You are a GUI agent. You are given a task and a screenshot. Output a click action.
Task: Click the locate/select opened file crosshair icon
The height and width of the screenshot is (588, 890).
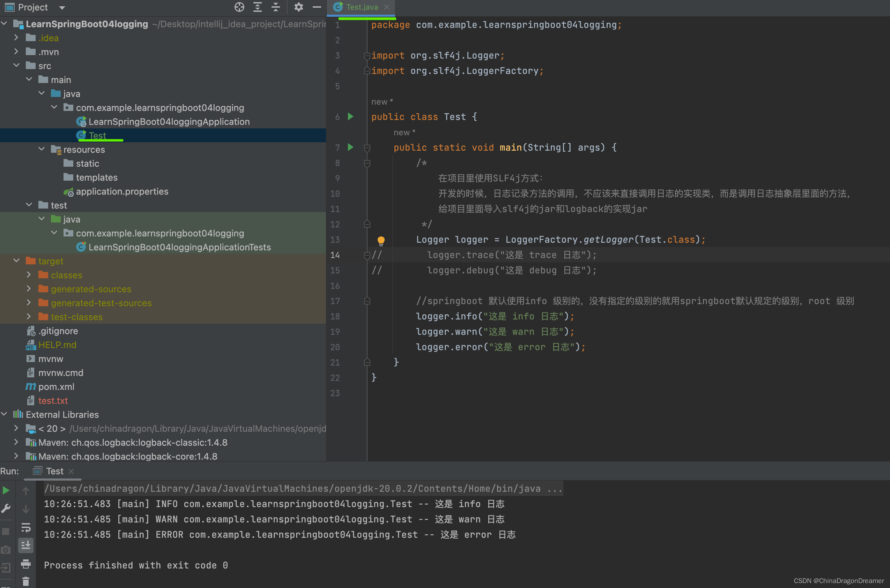click(239, 7)
